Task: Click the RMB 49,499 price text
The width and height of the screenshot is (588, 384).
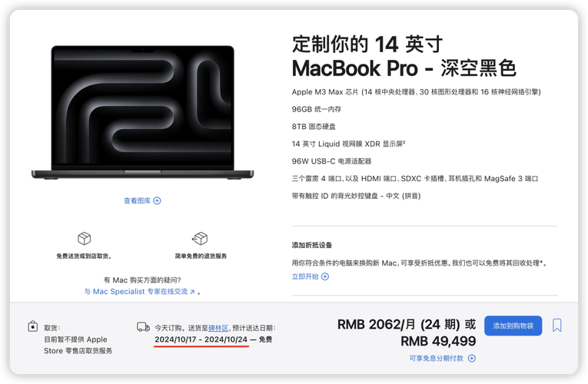Action: (x=438, y=341)
